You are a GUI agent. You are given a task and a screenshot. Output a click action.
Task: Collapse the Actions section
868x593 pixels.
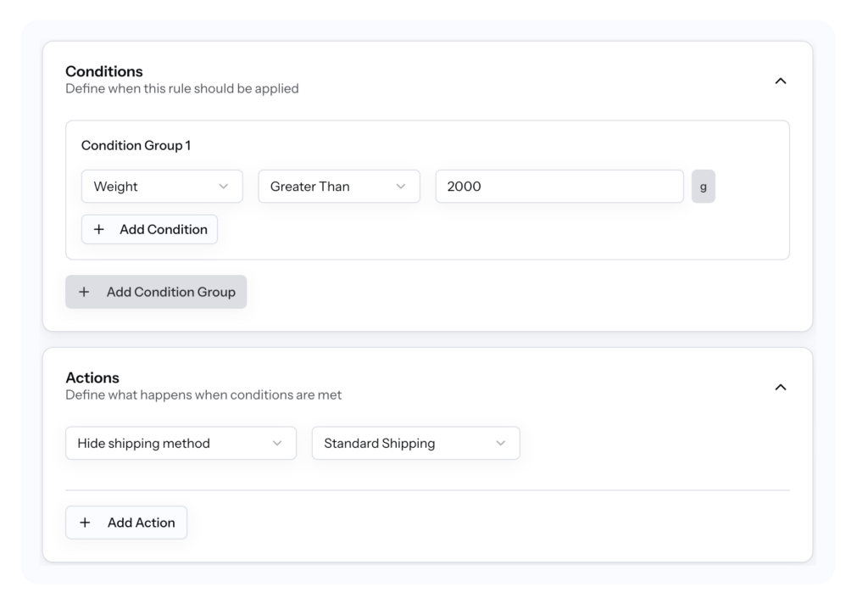click(781, 387)
